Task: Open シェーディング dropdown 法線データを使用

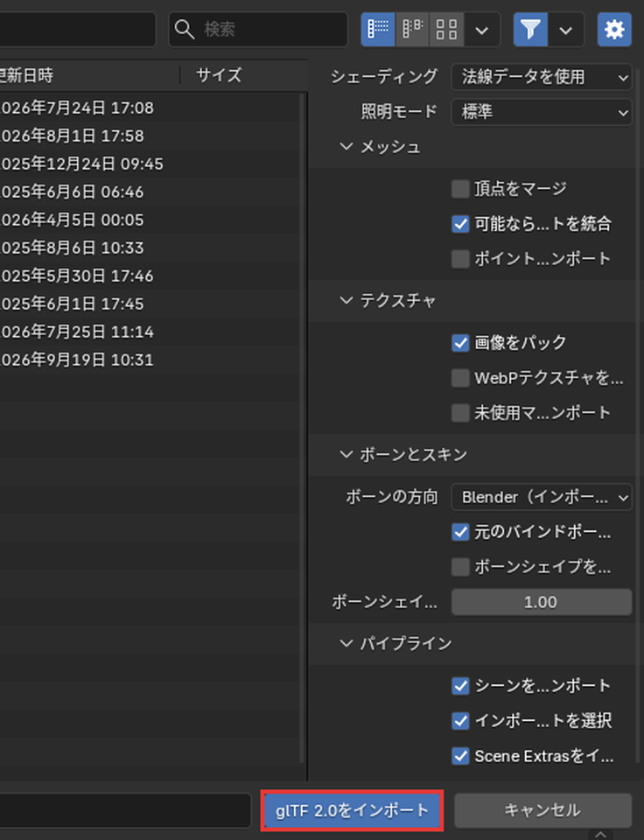Action: 542,77
